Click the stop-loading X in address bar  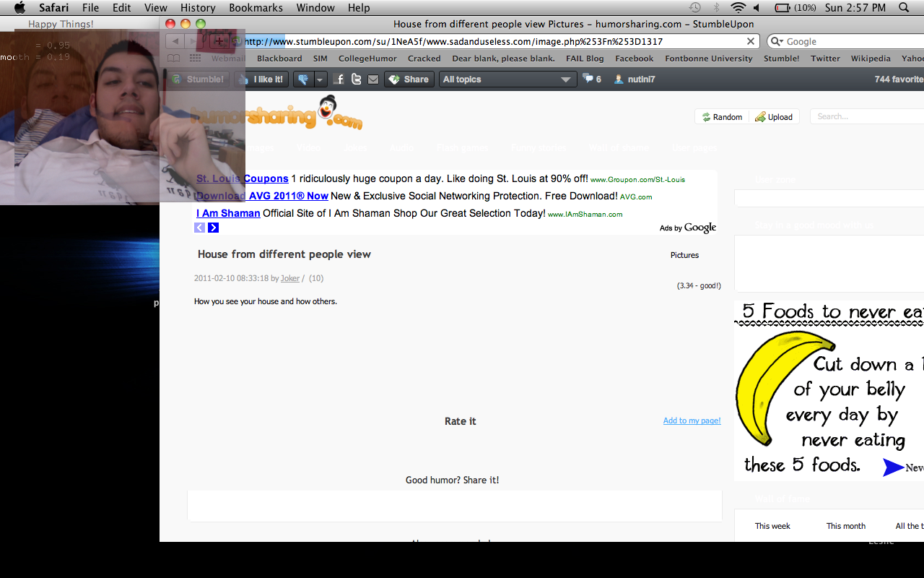[751, 41]
